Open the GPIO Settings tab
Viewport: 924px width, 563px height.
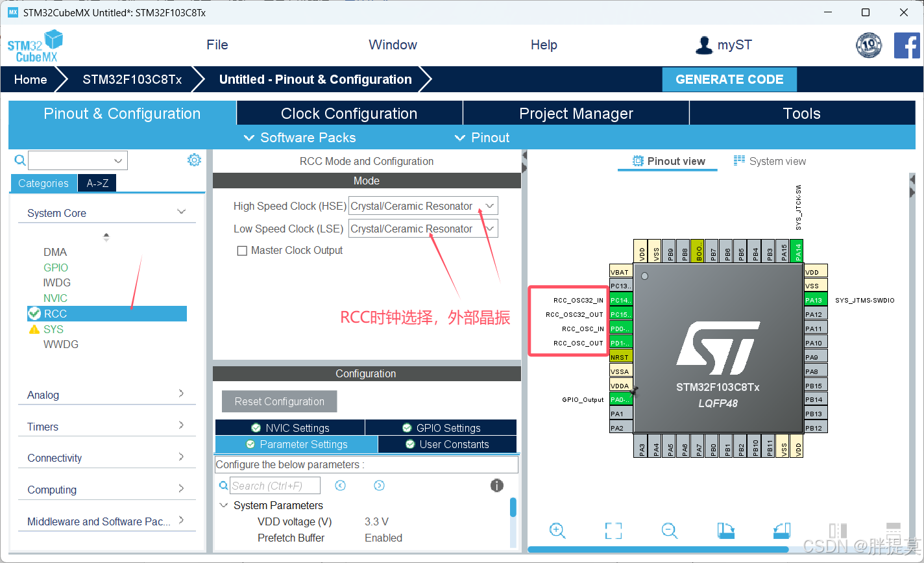click(x=441, y=428)
